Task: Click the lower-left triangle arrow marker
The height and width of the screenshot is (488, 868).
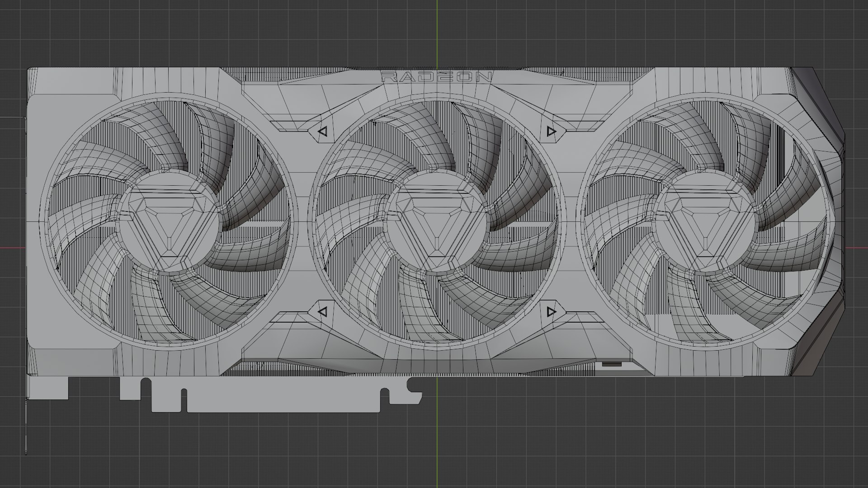Action: (322, 311)
